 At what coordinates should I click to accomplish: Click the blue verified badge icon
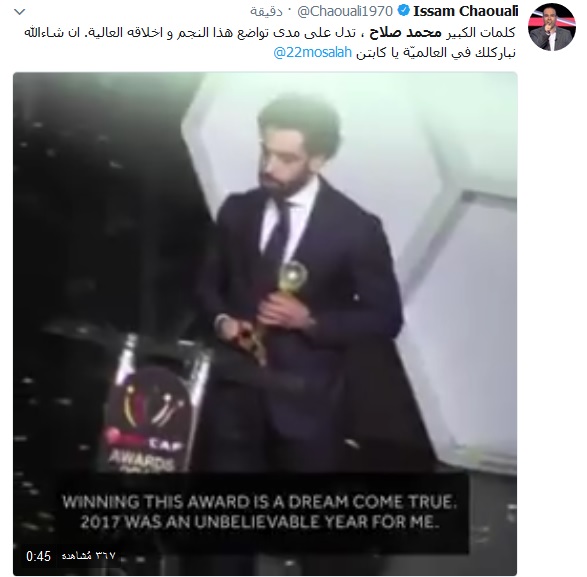tap(403, 11)
